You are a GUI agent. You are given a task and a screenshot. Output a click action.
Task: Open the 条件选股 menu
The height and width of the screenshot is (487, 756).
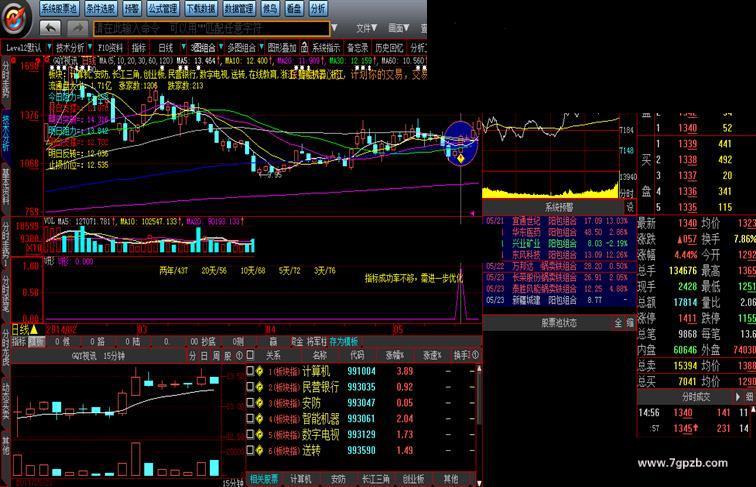click(x=100, y=8)
